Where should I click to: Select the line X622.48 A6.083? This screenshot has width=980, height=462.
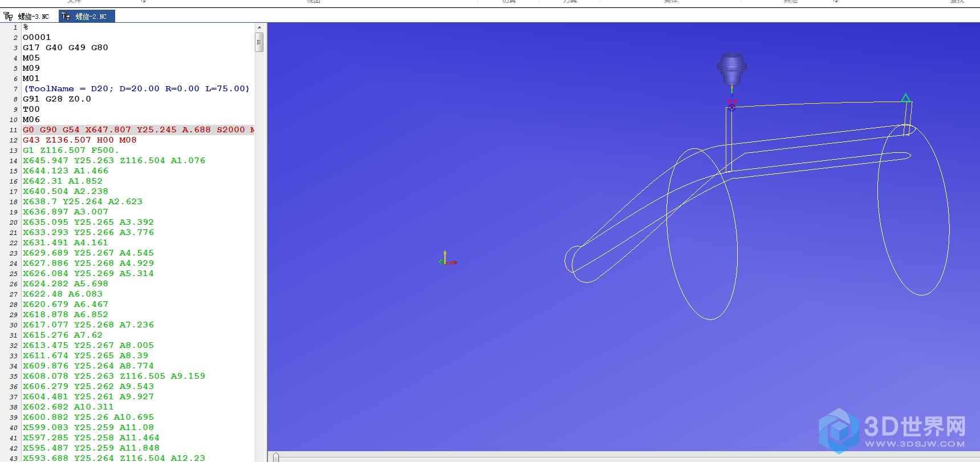pos(62,294)
